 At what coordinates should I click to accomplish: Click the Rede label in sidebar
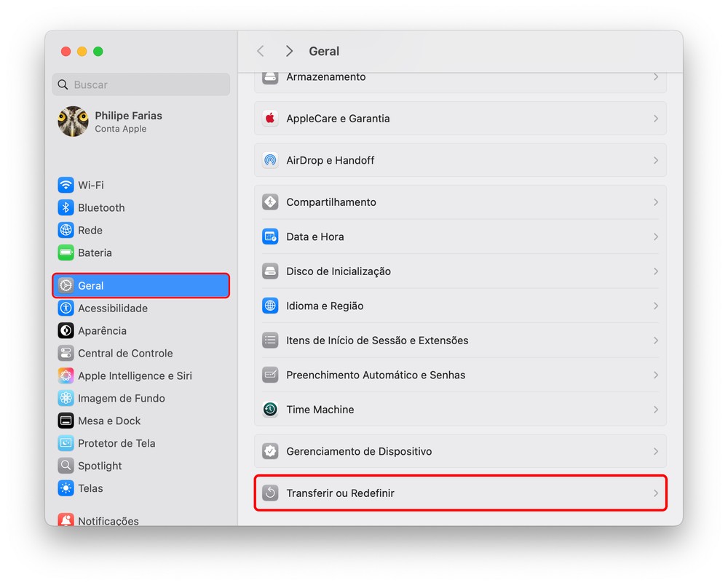click(90, 230)
